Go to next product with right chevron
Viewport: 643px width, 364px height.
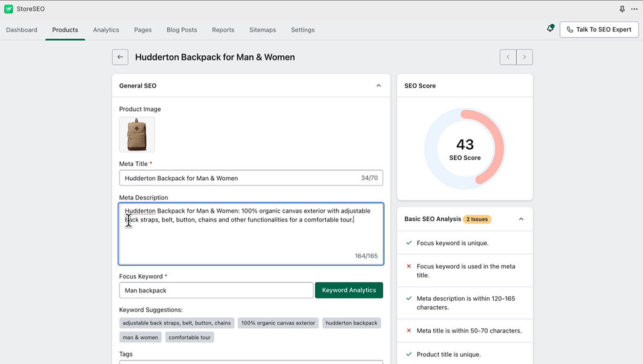coord(525,57)
